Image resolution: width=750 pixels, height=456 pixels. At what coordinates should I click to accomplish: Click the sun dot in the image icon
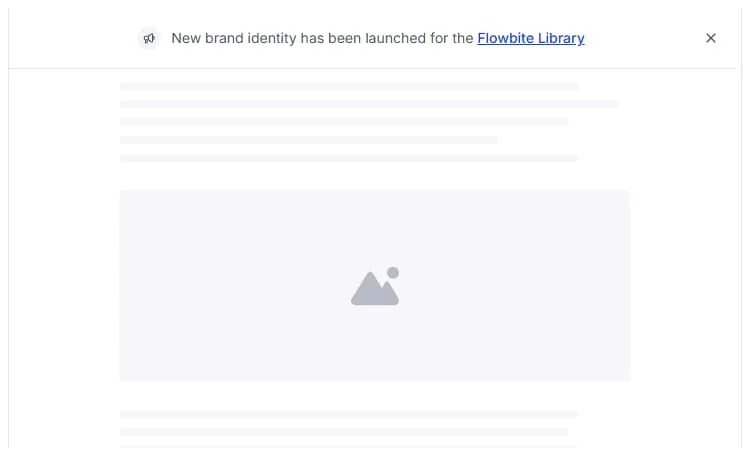tap(393, 273)
